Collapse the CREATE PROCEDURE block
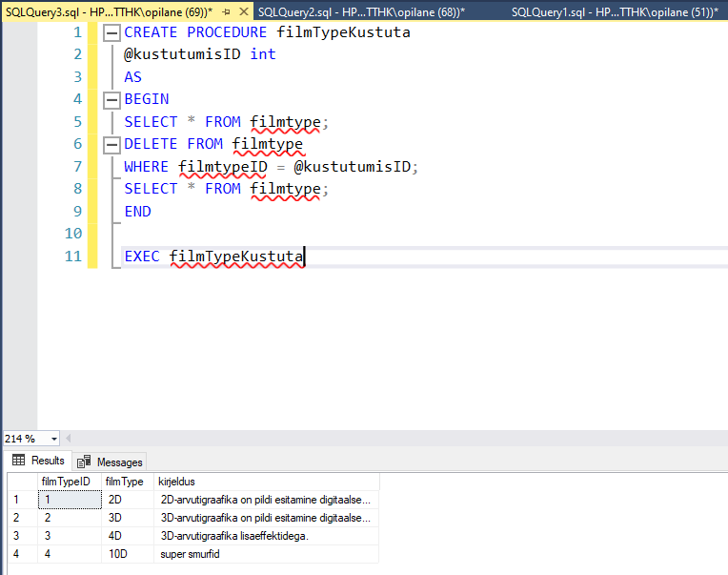This screenshot has width=728, height=575. 111,31
